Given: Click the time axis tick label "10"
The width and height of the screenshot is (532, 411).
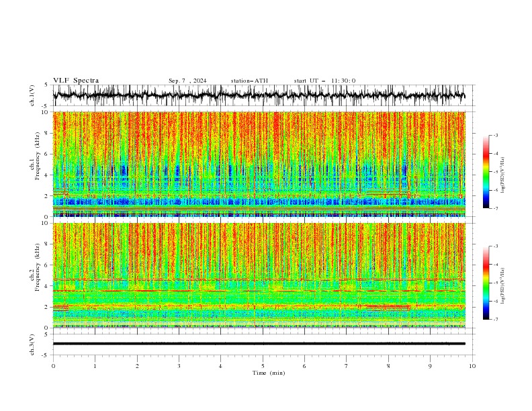Looking at the screenshot, I should [x=472, y=366].
